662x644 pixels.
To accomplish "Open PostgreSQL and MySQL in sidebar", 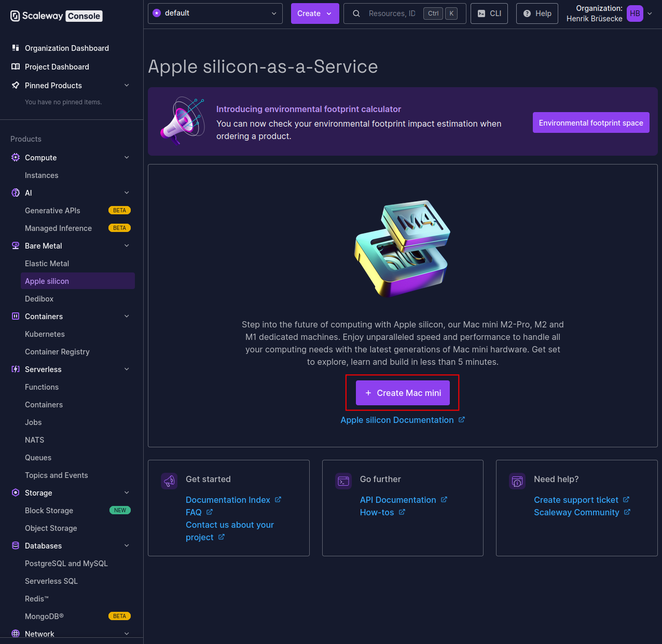I will tap(78, 564).
